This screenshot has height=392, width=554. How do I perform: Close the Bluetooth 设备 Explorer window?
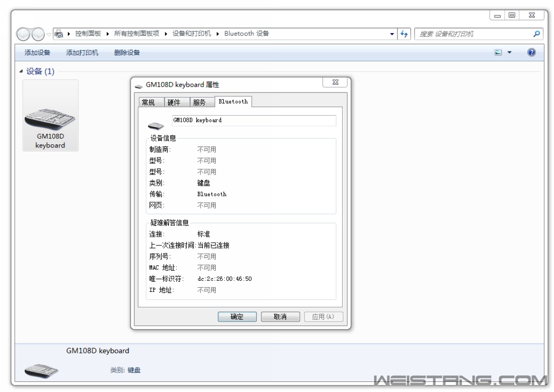point(532,15)
